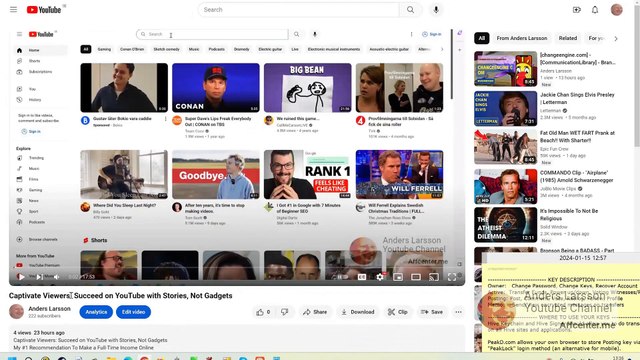The width and height of the screenshot is (640, 360).
Task: Click title 'COMMANDO Clip - Airplane'
Action: (576, 176)
